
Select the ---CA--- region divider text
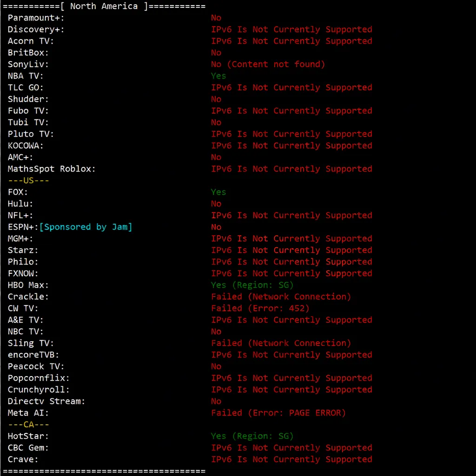pos(28,424)
